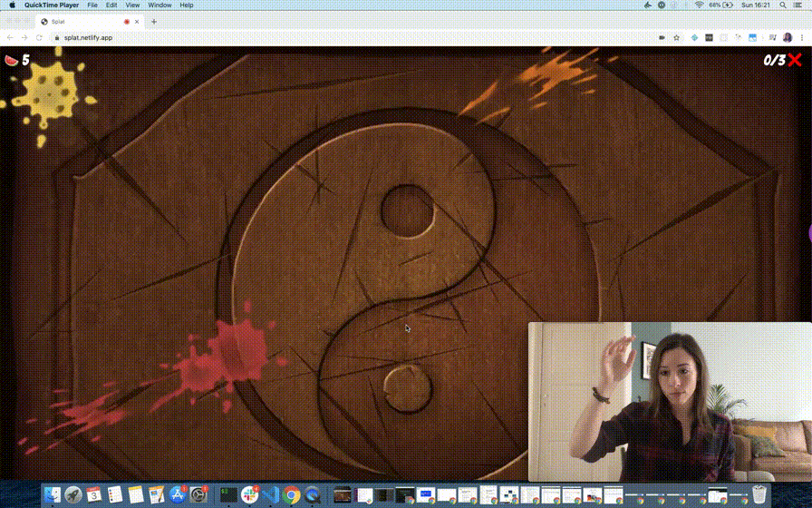This screenshot has height=508, width=812.
Task: Open the Trash in the Dock
Action: pos(759,494)
